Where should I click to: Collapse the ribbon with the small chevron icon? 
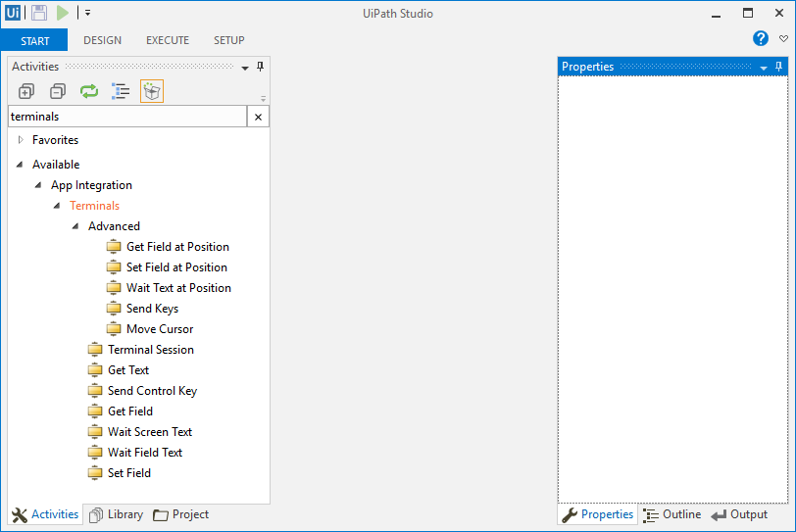point(784,38)
